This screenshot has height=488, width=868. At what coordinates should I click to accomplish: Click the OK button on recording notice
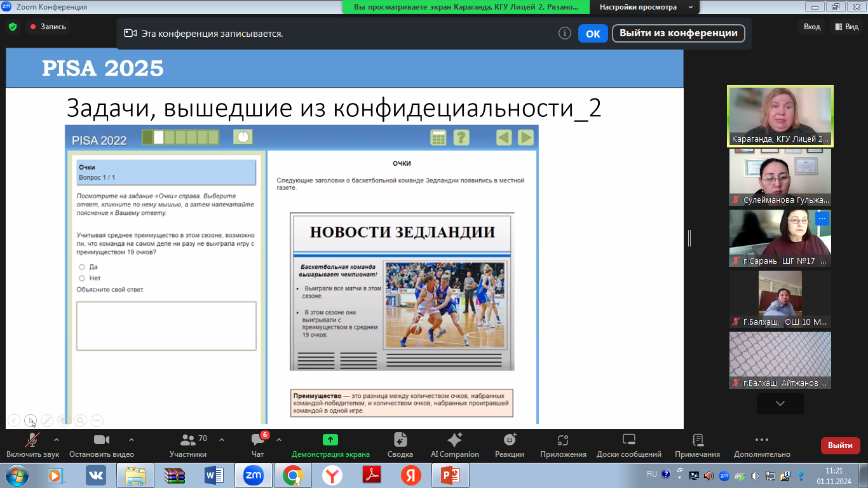coord(592,34)
